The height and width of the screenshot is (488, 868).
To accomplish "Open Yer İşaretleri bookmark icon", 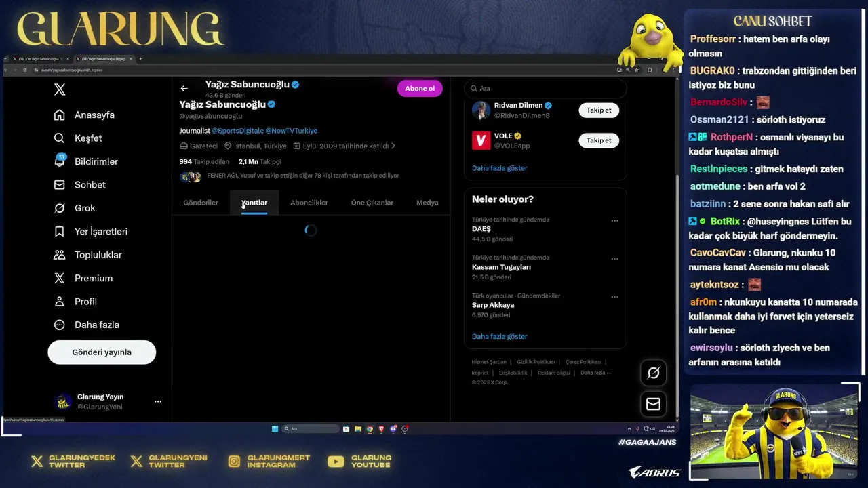I will tap(60, 232).
